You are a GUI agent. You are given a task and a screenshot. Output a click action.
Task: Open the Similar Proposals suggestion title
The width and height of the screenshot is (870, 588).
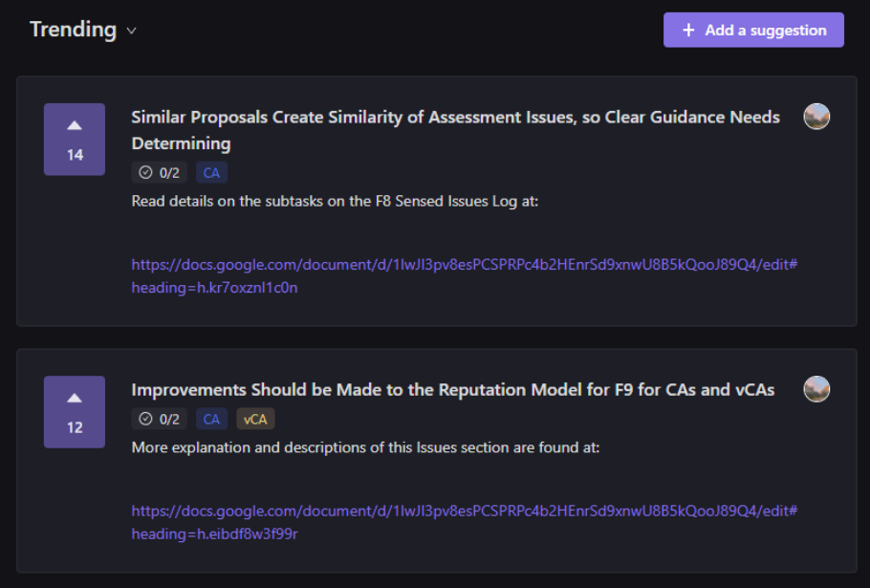tap(455, 118)
